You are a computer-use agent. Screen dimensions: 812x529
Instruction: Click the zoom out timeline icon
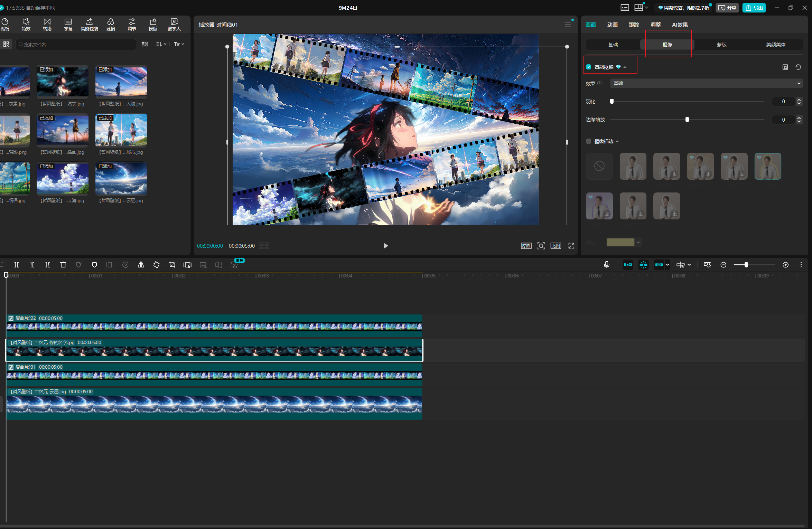click(723, 265)
